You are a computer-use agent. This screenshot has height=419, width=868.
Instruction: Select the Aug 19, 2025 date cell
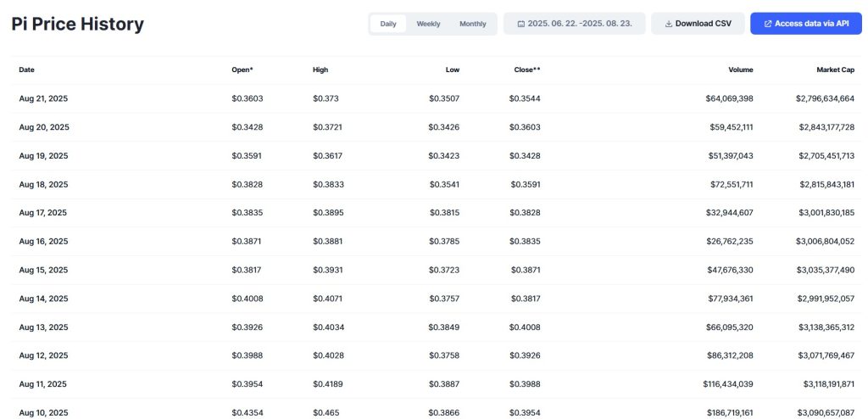[43, 156]
